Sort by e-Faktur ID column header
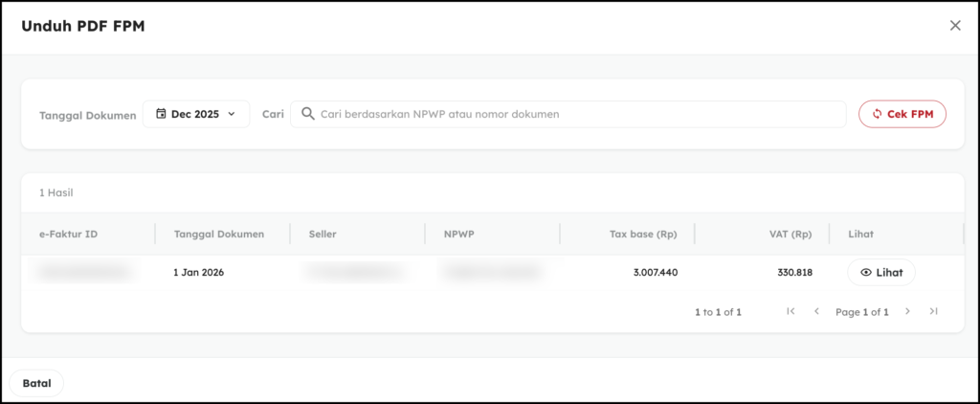980x404 pixels. [69, 234]
